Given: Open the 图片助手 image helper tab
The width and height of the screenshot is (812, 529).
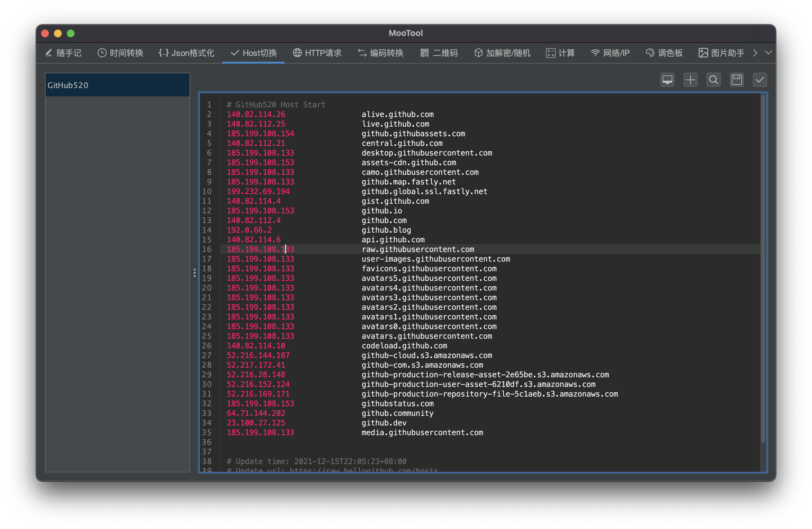Looking at the screenshot, I should (721, 53).
